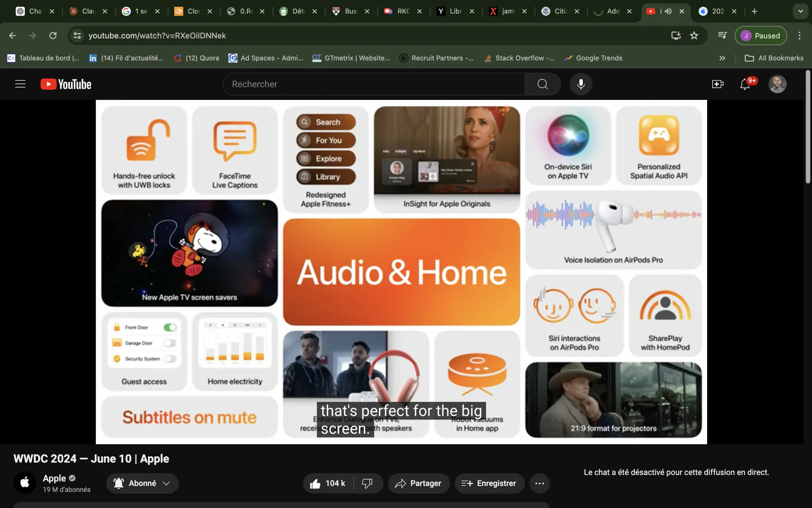Click the page vertical scrollbar
Image resolution: width=812 pixels, height=508 pixels.
click(x=808, y=127)
